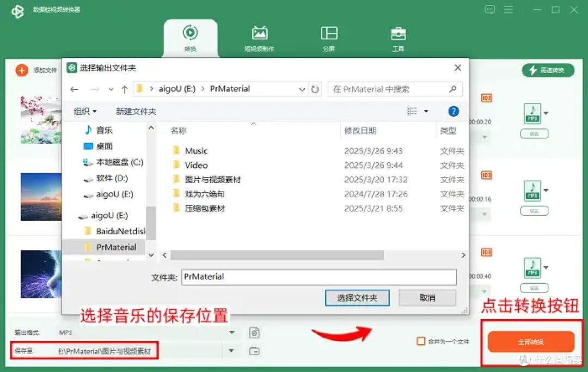Select the 图片与视频素材 folder
The image size is (588, 372).
click(212, 180)
